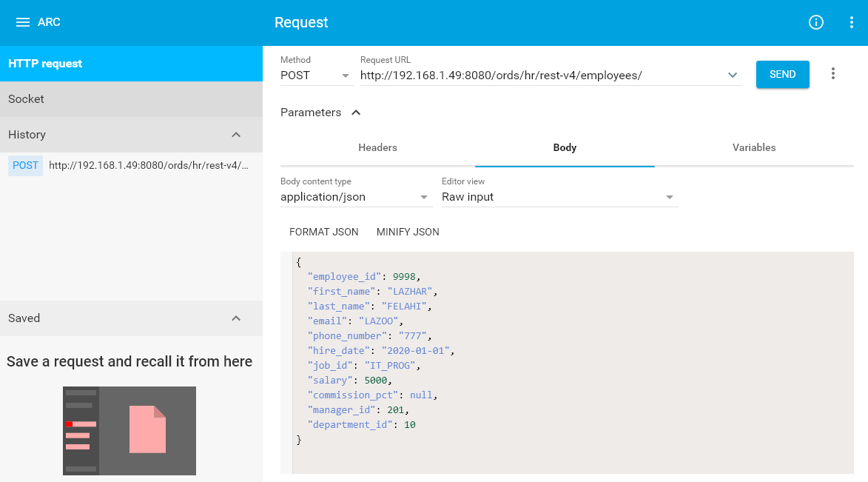The image size is (868, 482).
Task: Click the "FELAHI" value in body
Action: [x=404, y=307]
